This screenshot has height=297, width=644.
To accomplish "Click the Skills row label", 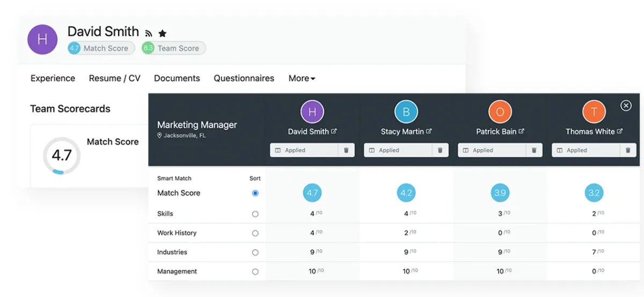I will click(165, 214).
